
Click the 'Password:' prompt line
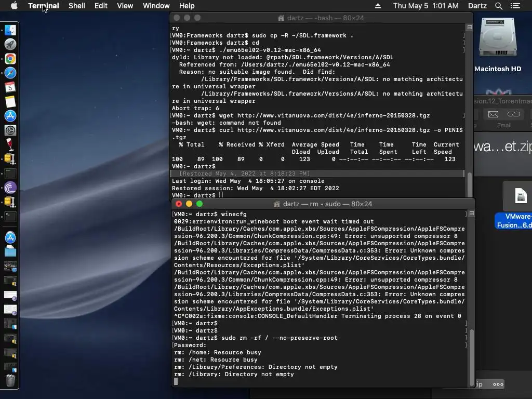coord(190,345)
